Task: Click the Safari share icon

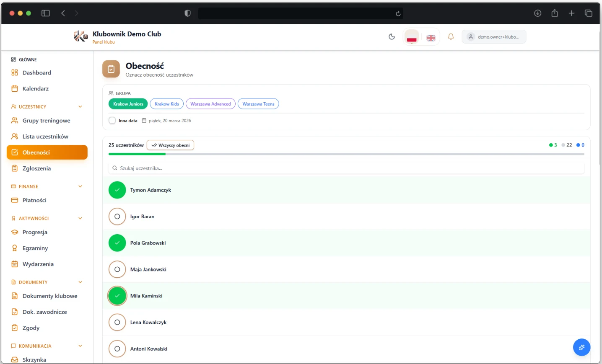Action: click(x=555, y=13)
